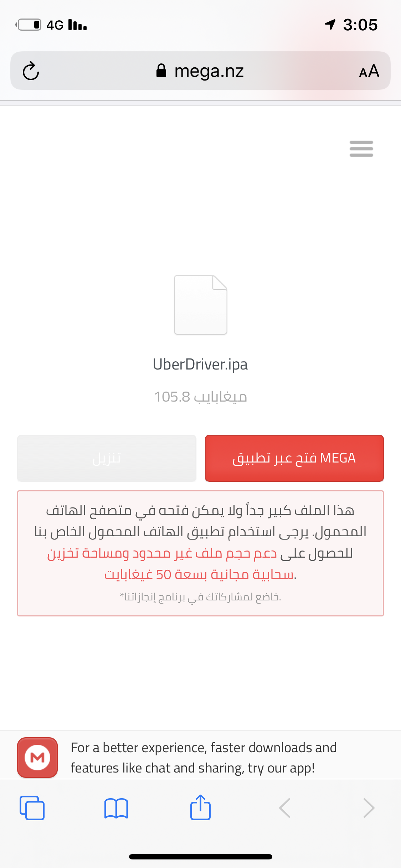Tap the MEGA app logo icon
Screen dimensions: 401x868
(37, 757)
